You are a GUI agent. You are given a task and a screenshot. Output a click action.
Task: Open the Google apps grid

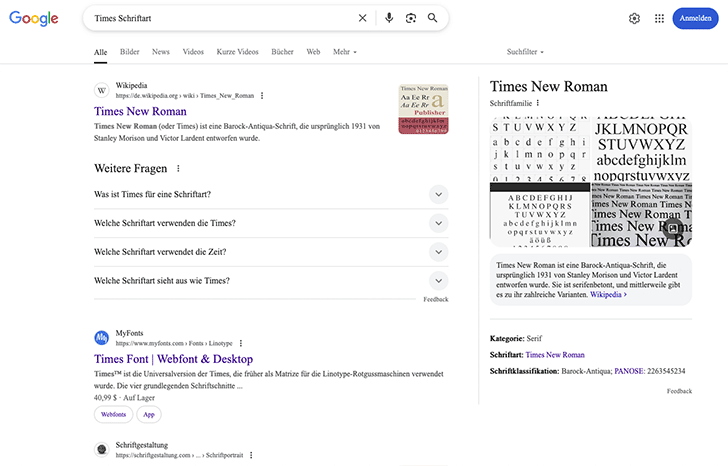pos(659,19)
